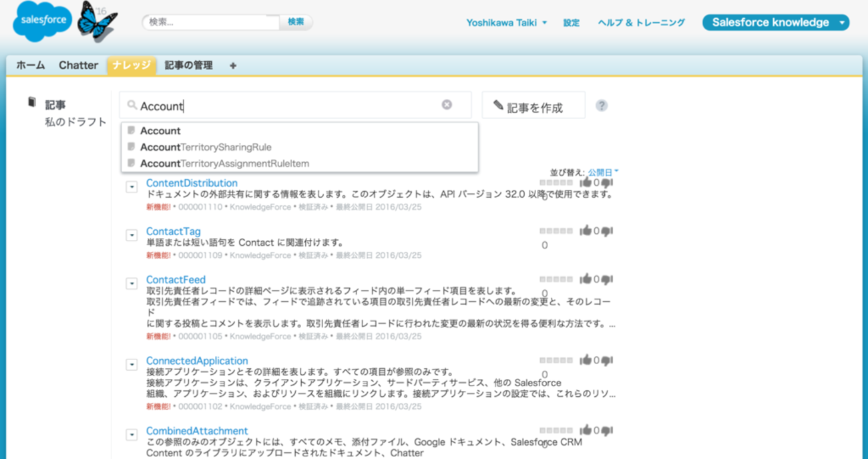The width and height of the screenshot is (868, 459).
Task: Click the blue butterfly '16 release icon
Action: tap(97, 21)
